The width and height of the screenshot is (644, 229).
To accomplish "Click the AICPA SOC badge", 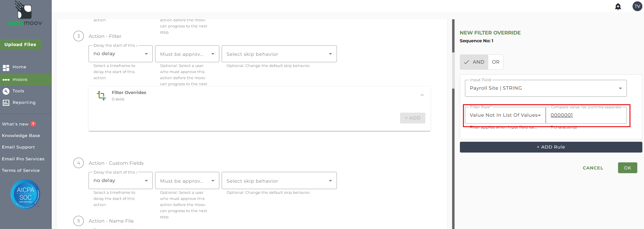I will (x=25, y=194).
